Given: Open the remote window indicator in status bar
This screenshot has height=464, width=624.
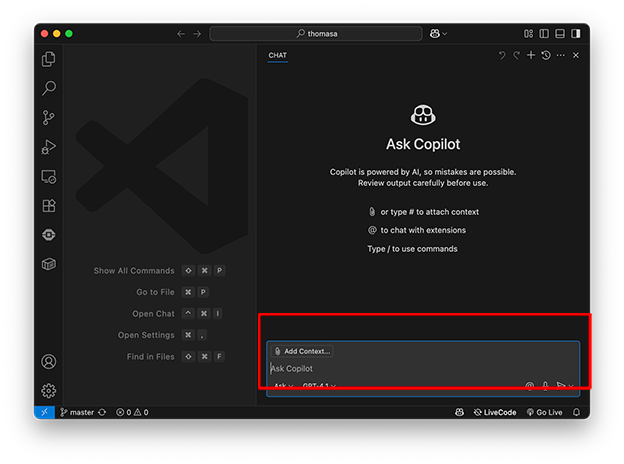Looking at the screenshot, I should (x=44, y=412).
